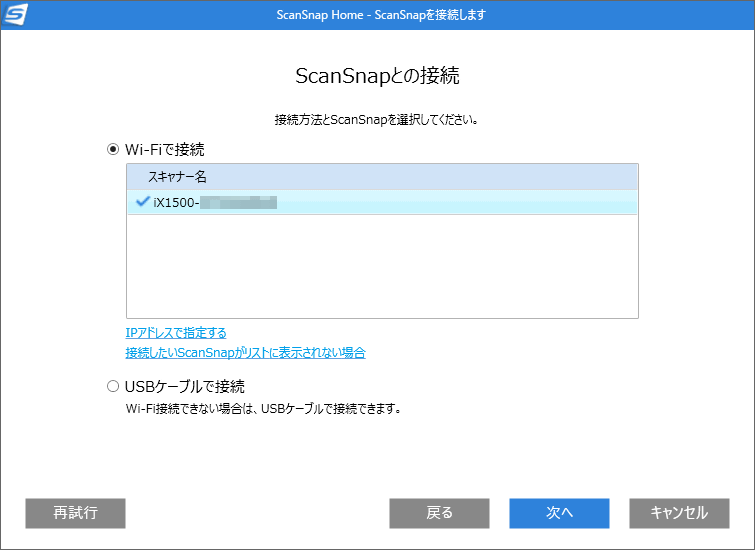Cancel setup with the キャンセル button

point(679,513)
